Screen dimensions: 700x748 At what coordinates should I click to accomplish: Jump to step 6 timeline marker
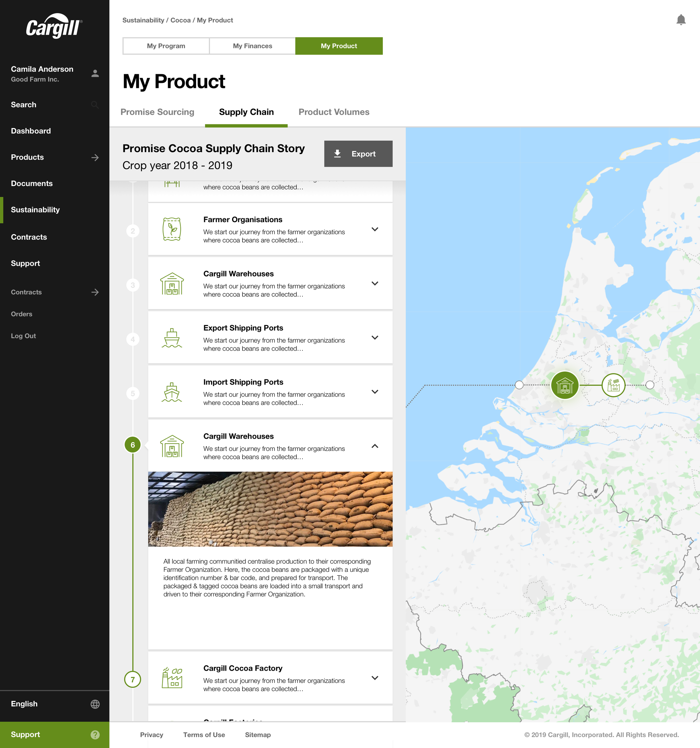133,445
